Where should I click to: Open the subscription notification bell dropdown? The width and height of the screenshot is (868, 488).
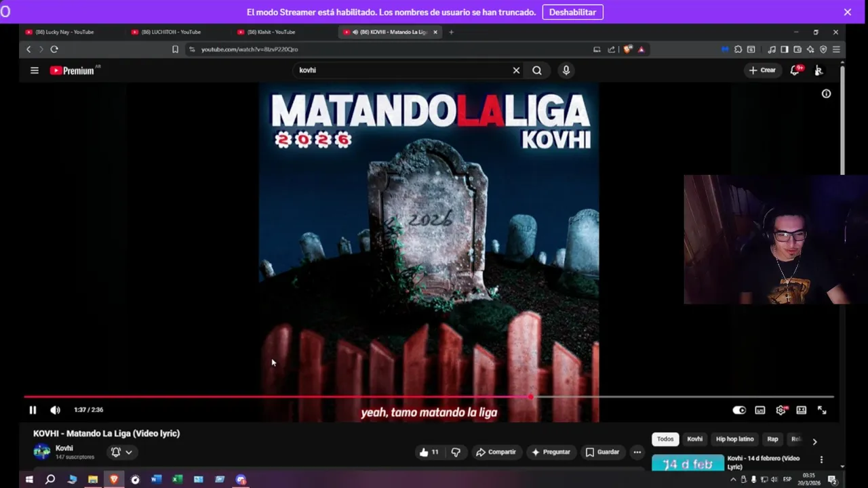pos(121,452)
